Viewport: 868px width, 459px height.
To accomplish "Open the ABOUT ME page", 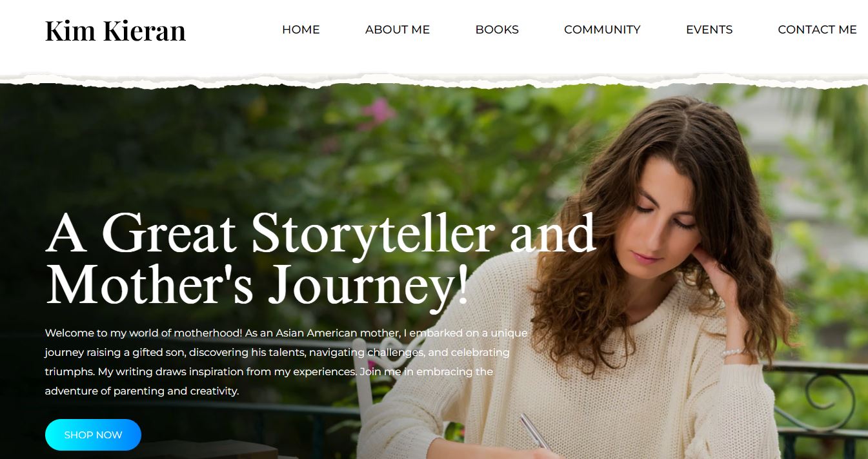I will [398, 30].
